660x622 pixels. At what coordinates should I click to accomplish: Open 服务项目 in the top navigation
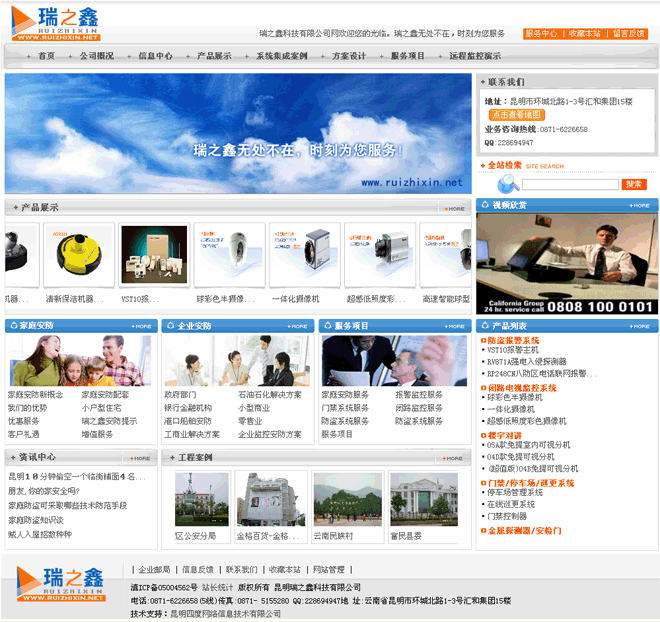coord(407,56)
